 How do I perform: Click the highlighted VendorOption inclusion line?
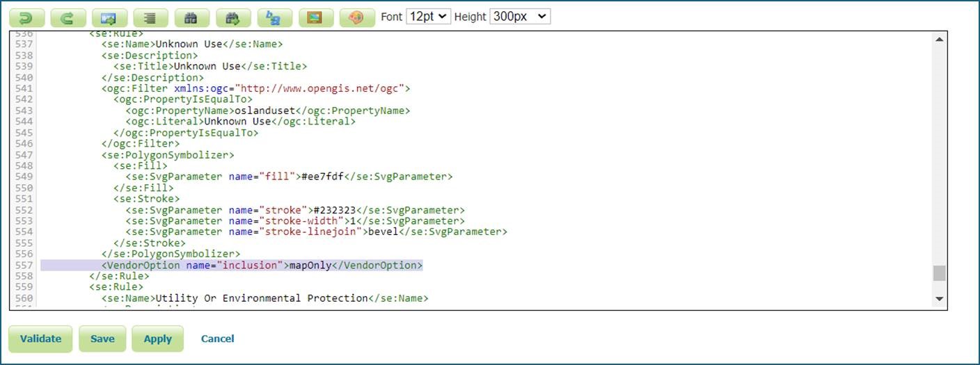(x=232, y=266)
